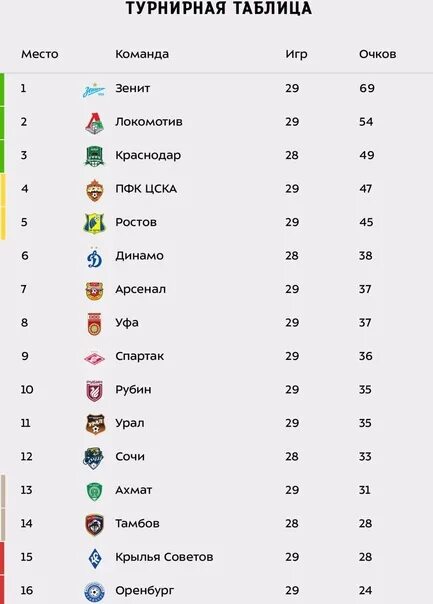Click the Spartak red diamond logo
This screenshot has width=433, height=604.
(x=94, y=358)
